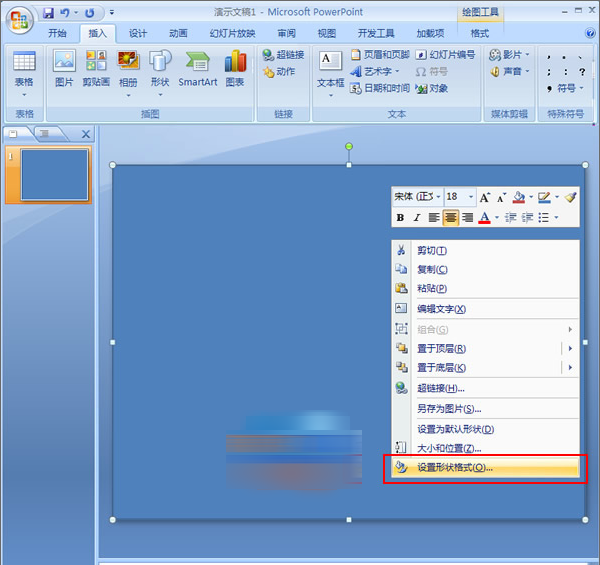600x565 pixels.
Task: Switch to the 动画 Animations tab
Action: coord(178,33)
